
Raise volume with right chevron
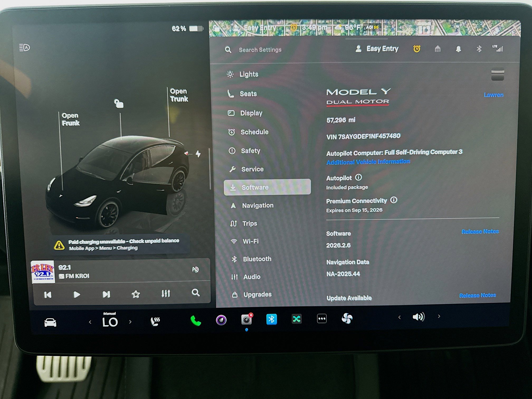[439, 316]
